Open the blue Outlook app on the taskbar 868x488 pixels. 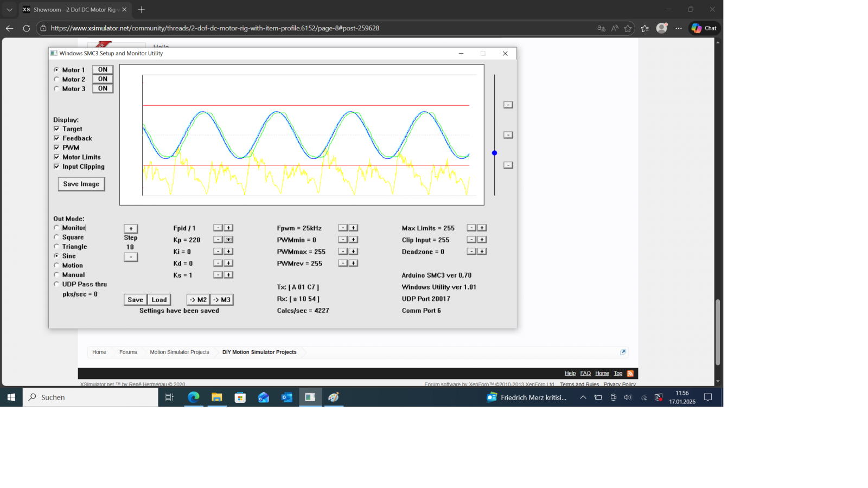[x=286, y=397]
